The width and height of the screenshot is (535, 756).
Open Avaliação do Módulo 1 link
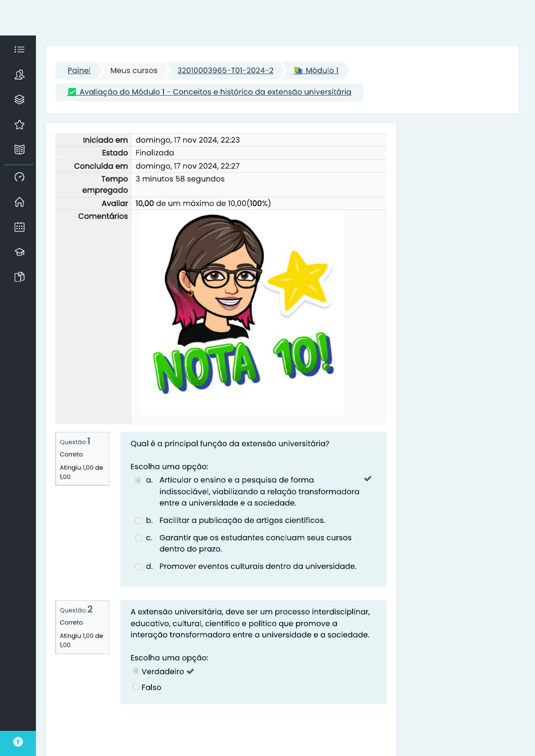pos(215,92)
